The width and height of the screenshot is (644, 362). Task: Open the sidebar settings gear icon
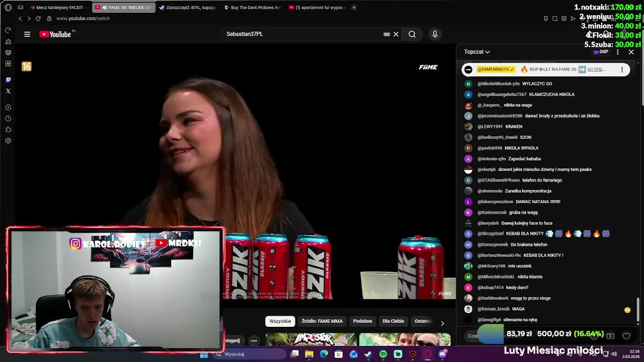click(8, 141)
